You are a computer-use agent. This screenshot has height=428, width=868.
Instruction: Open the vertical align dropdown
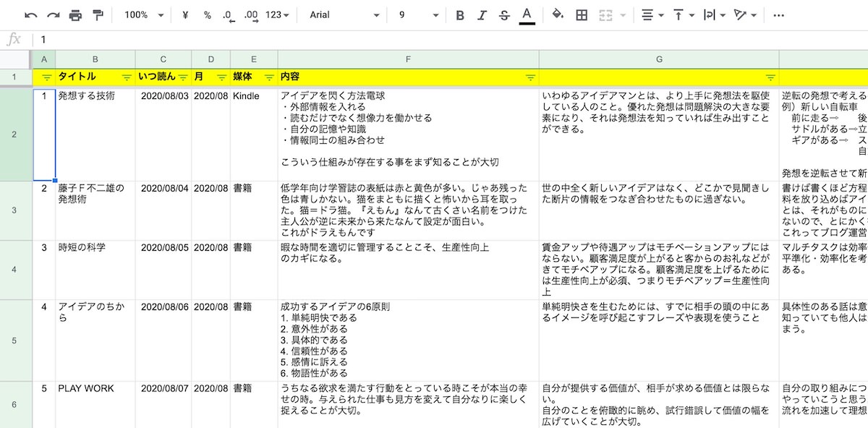click(684, 15)
